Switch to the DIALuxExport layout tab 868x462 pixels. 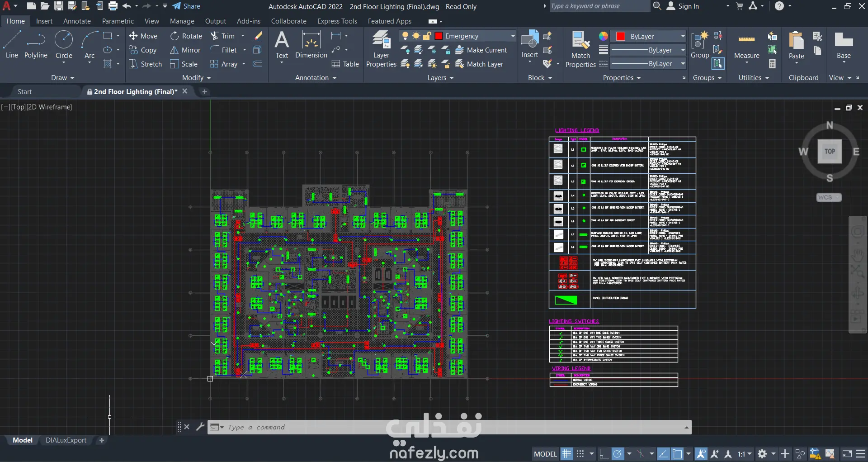[66, 440]
